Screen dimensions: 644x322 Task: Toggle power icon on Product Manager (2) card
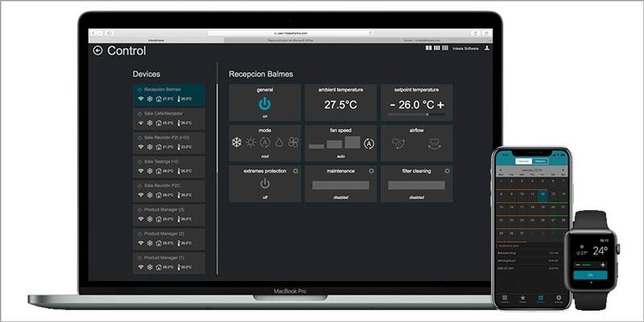pos(139,233)
